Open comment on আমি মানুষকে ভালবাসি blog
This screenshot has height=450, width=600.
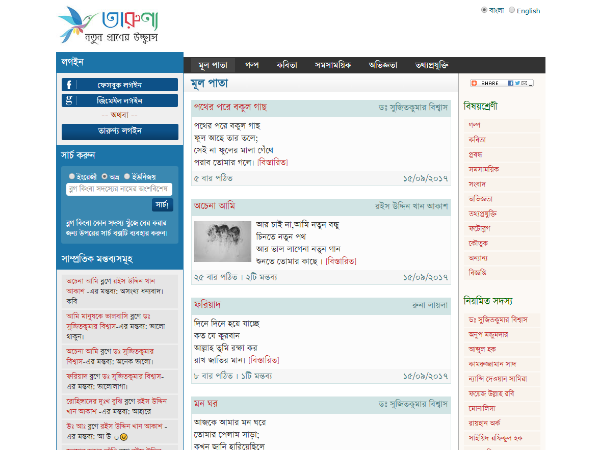120,326
